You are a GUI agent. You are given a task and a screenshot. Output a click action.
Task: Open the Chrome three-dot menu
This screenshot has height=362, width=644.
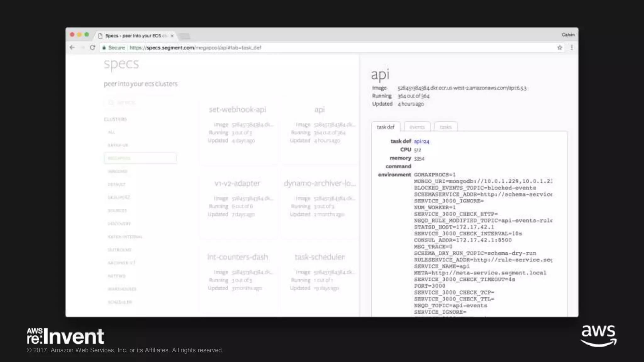tap(572, 47)
